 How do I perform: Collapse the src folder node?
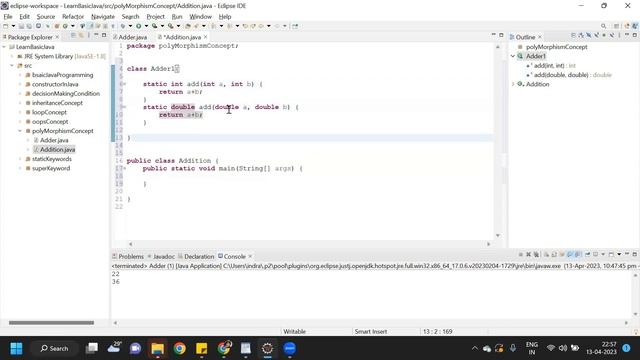point(12,66)
